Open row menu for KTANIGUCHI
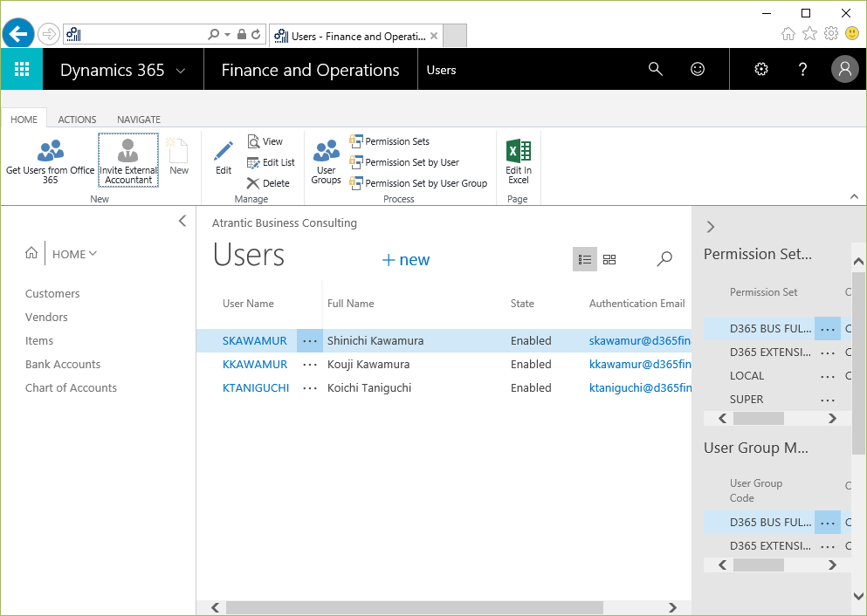The width and height of the screenshot is (867, 616). [x=310, y=388]
